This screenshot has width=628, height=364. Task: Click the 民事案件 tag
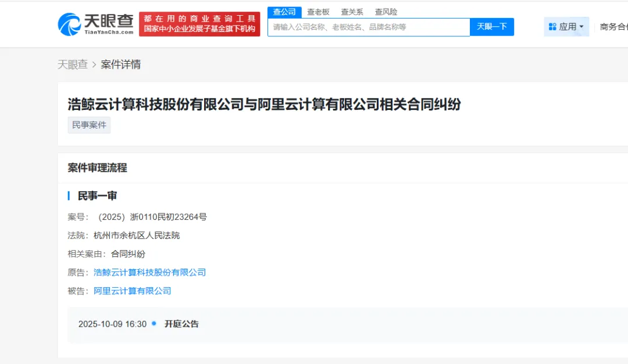tap(89, 125)
